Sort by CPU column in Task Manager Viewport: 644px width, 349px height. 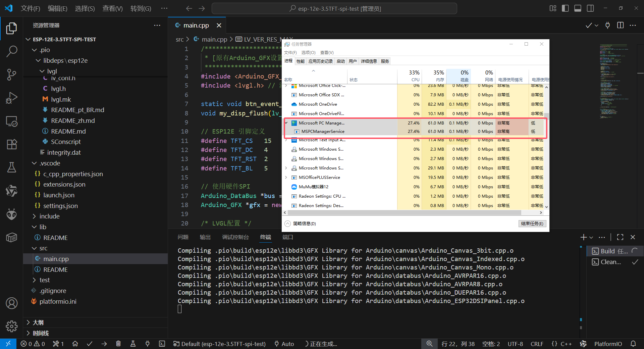409,76
